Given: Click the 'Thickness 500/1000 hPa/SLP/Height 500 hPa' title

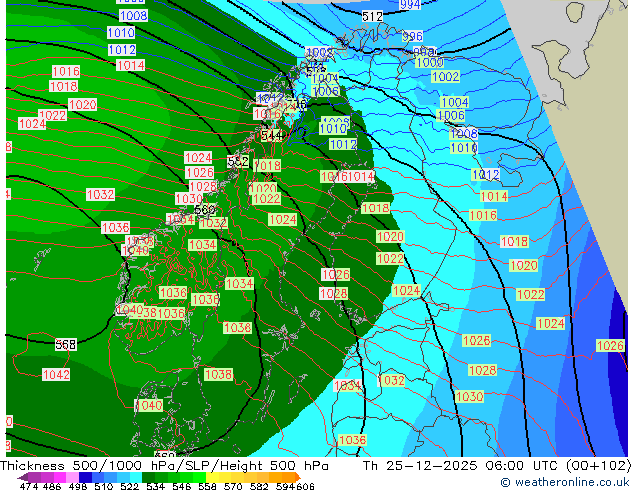Looking at the screenshot, I should click(164, 466).
